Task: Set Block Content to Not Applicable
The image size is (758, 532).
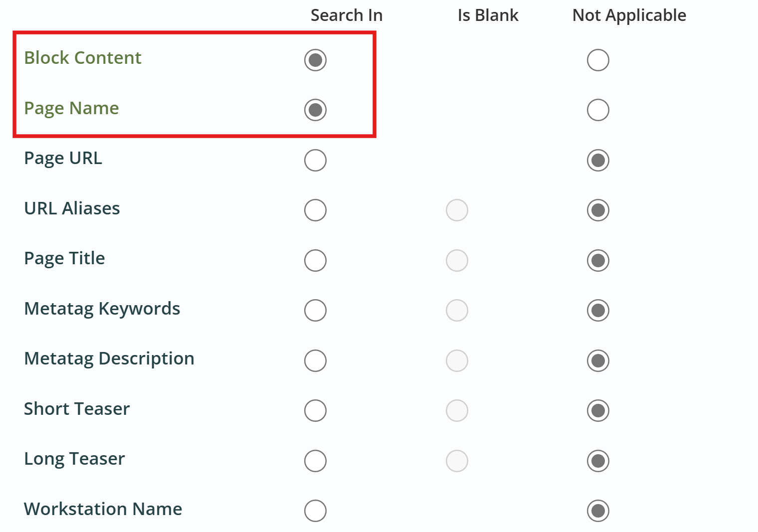Action: pyautogui.click(x=598, y=60)
